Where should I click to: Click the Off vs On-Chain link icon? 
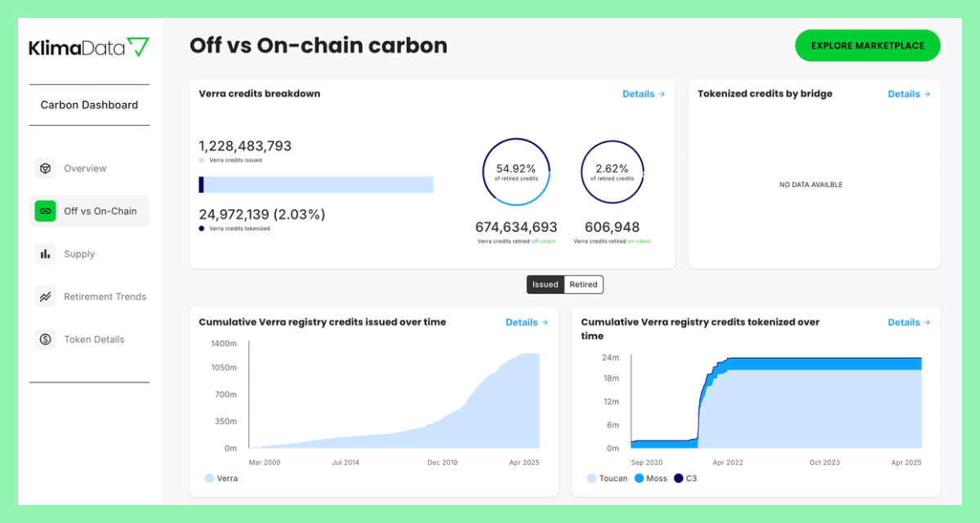click(45, 211)
